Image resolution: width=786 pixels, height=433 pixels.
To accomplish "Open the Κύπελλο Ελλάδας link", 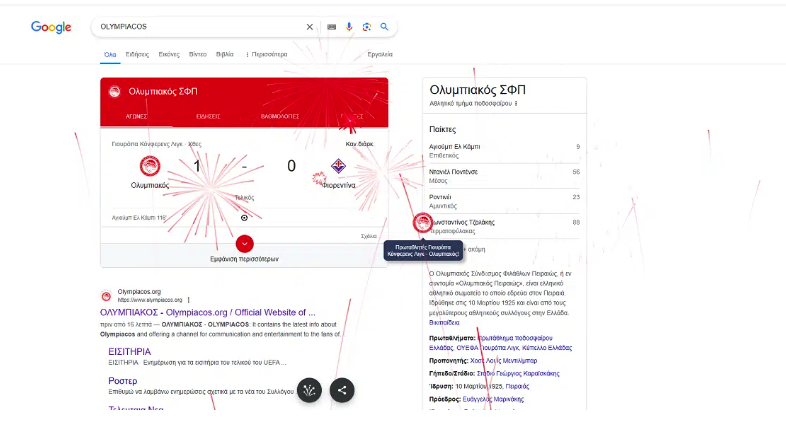I will coord(547,348).
